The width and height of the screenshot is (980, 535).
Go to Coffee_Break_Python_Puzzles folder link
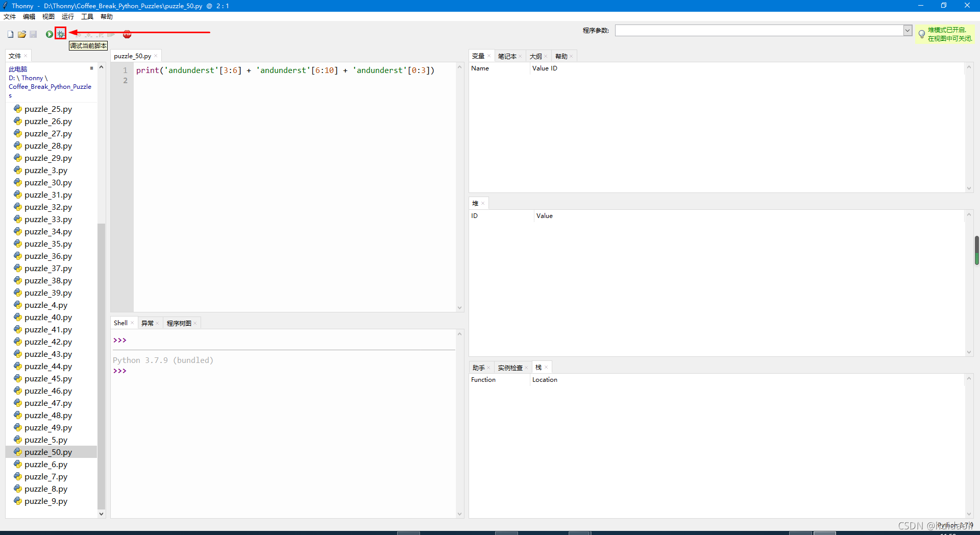click(x=50, y=91)
